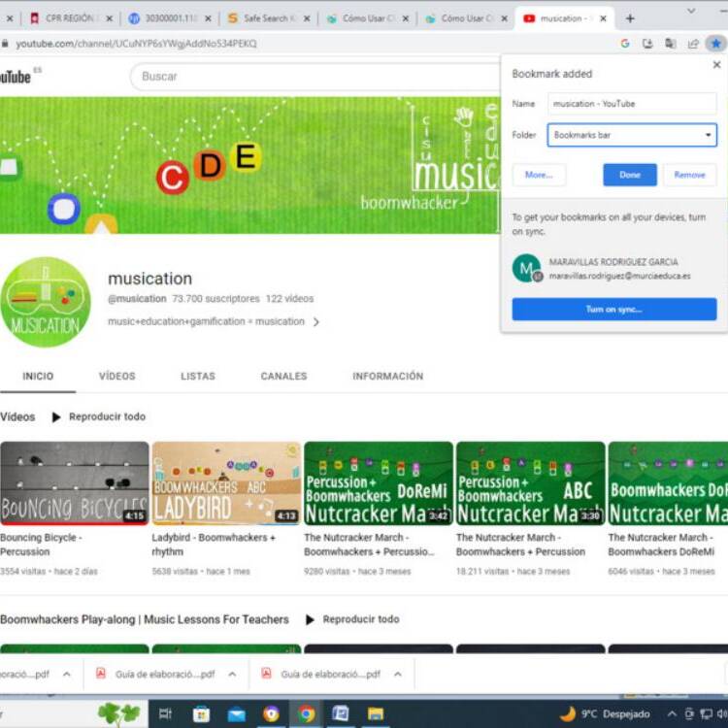Expand the middle Guía de elaboració.pdf arrow
Screen dimensions: 728x728
[x=232, y=675]
